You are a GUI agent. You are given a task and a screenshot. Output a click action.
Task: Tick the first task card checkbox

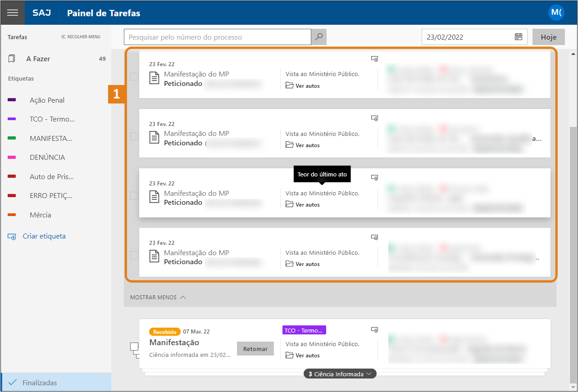point(134,77)
